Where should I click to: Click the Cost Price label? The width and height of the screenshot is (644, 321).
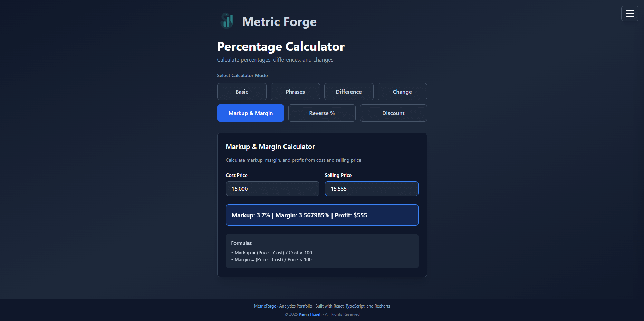coord(237,175)
